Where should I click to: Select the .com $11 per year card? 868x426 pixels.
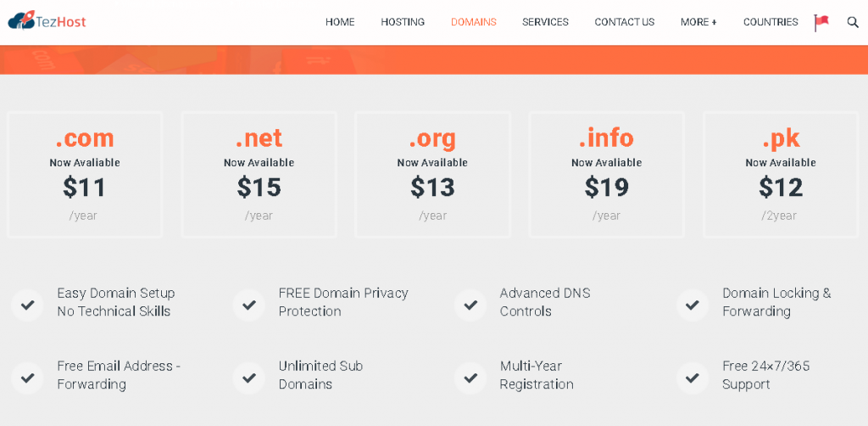coord(85,175)
